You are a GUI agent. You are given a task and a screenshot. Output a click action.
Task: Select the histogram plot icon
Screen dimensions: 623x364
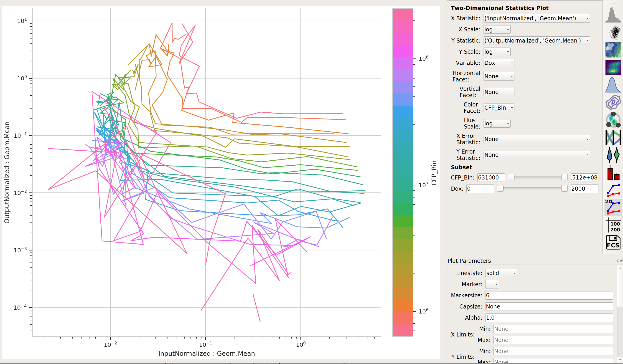coord(613,15)
